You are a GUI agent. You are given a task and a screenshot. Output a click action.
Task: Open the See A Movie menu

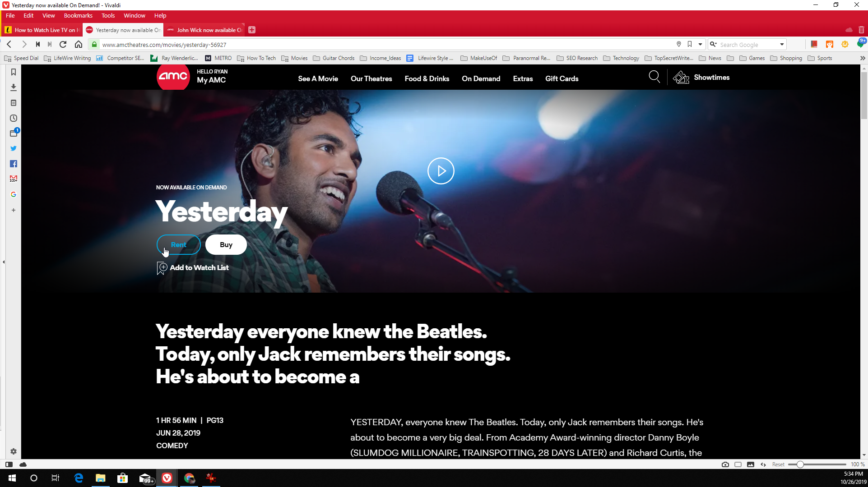318,78
